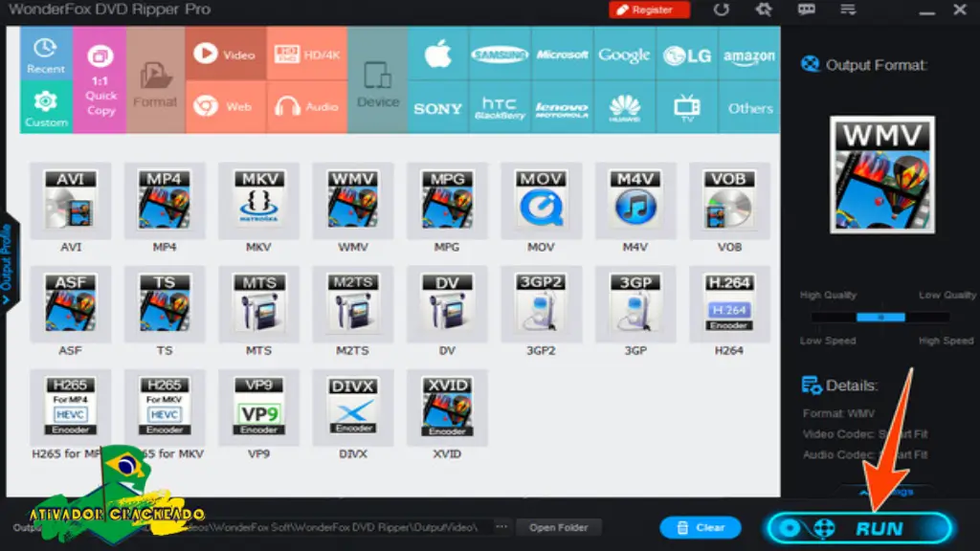Viewport: 980px width, 551px height.
Task: Open the Apple device category
Action: pos(437,54)
